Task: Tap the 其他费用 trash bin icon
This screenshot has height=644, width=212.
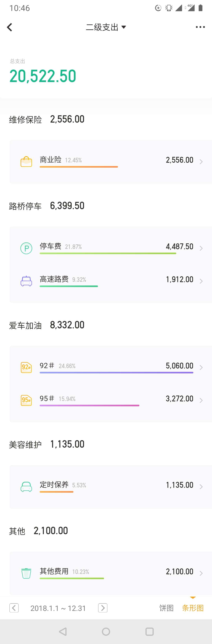Action: coord(26,573)
